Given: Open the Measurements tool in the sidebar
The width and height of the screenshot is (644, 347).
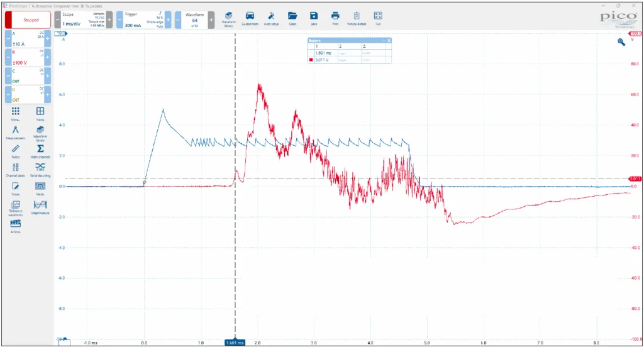Looking at the screenshot, I should tap(16, 132).
